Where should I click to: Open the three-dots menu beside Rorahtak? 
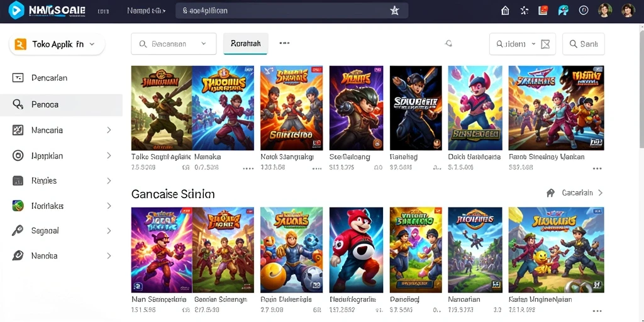coord(285,43)
